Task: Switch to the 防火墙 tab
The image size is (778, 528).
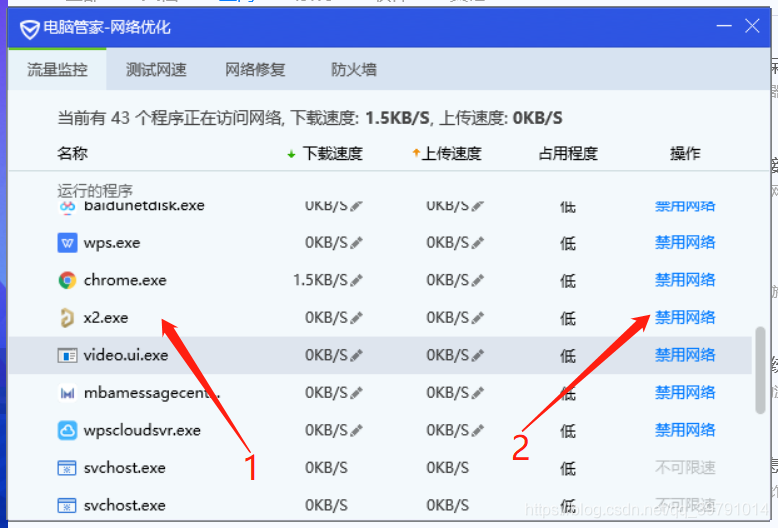Action: click(x=354, y=69)
